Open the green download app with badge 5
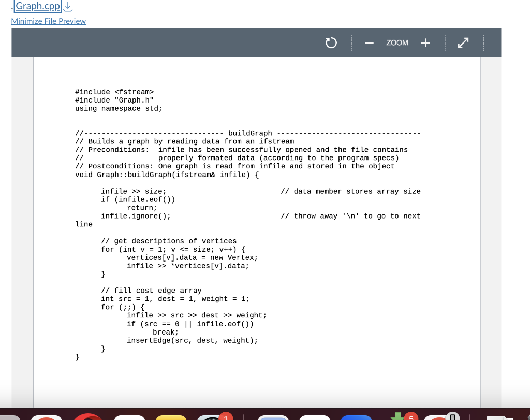Image resolution: width=530 pixels, height=420 pixels. (x=397, y=417)
